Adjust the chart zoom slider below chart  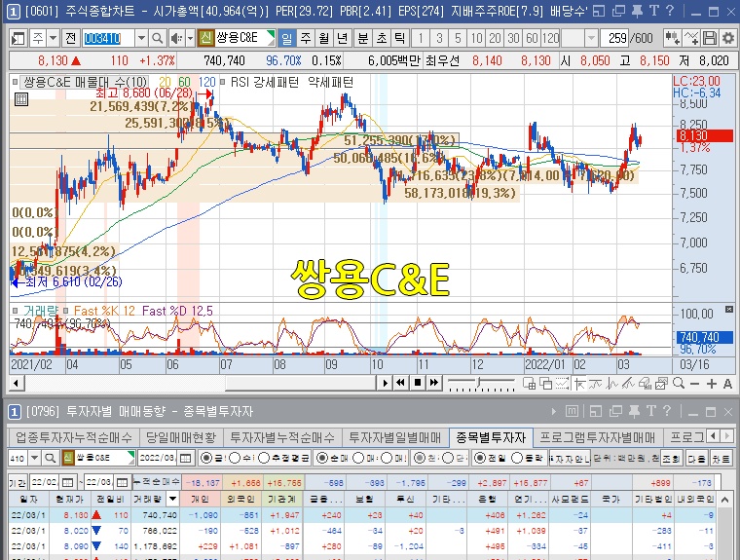pos(480,383)
